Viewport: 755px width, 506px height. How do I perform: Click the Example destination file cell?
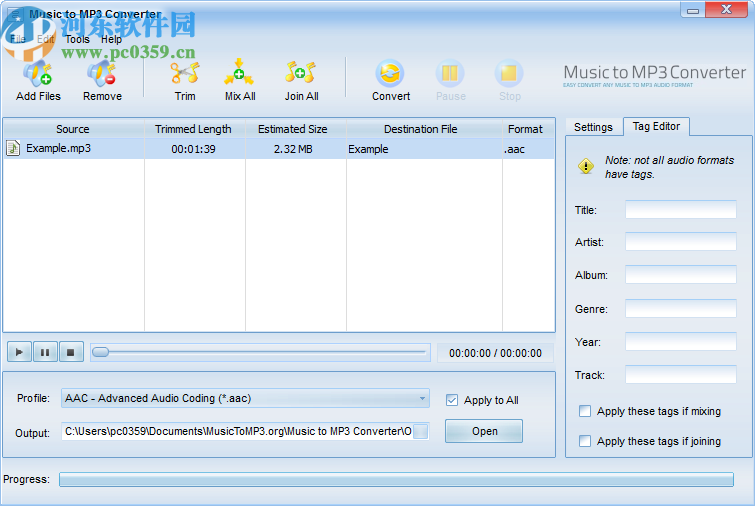click(x=424, y=149)
